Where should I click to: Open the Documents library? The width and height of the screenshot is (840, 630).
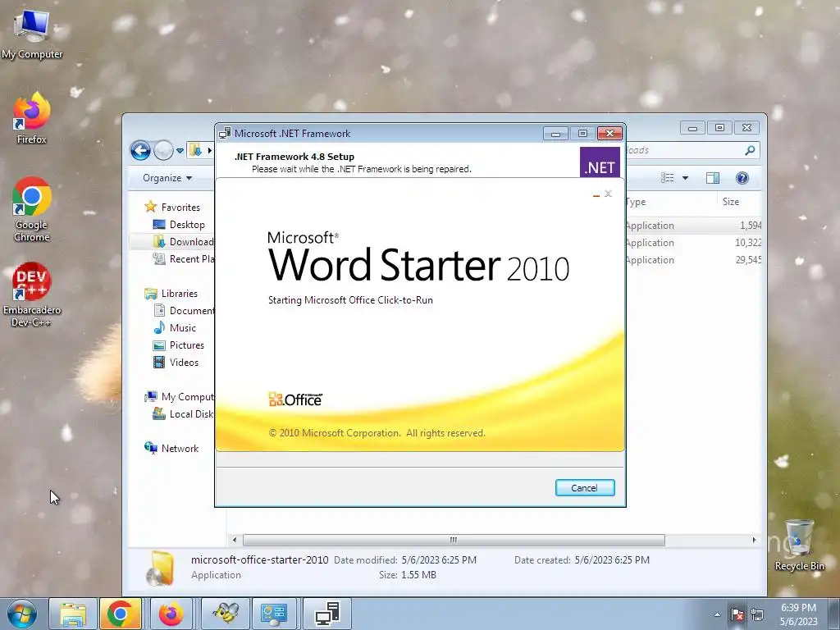point(183,310)
